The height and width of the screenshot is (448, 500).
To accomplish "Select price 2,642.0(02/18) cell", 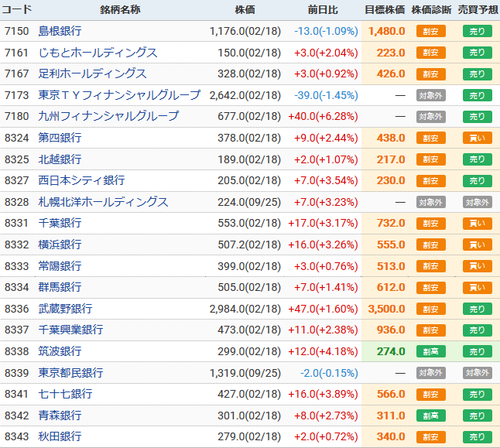I will (245, 95).
